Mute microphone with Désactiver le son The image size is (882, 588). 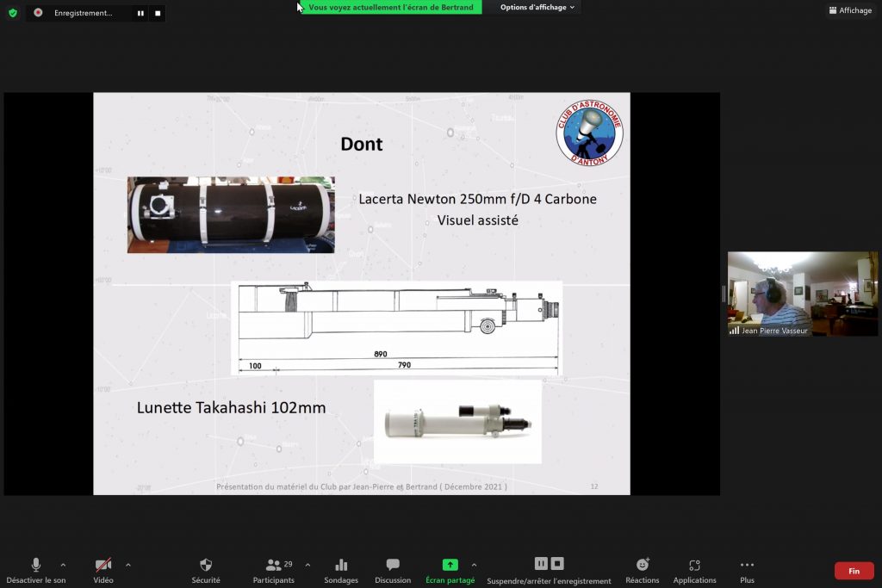[36, 571]
